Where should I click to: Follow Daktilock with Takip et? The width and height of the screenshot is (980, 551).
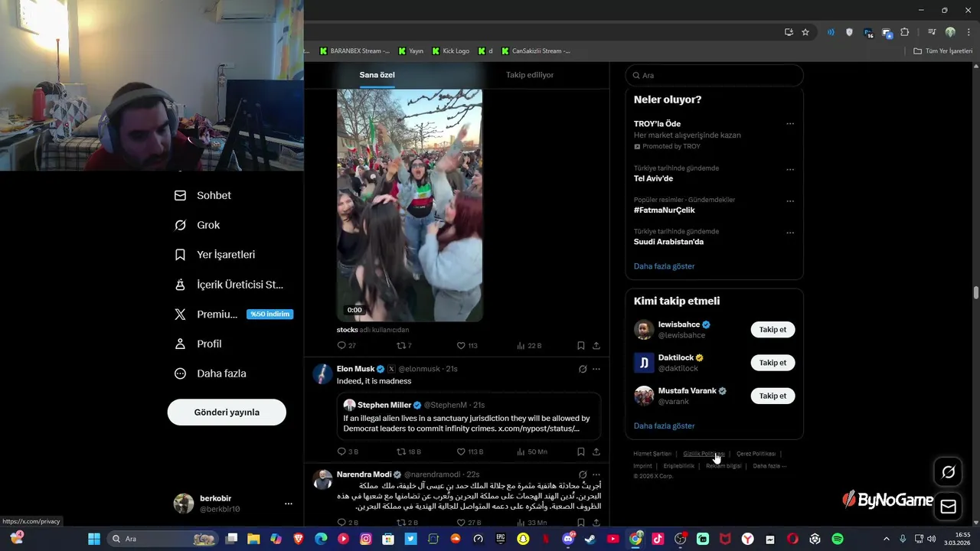point(773,363)
